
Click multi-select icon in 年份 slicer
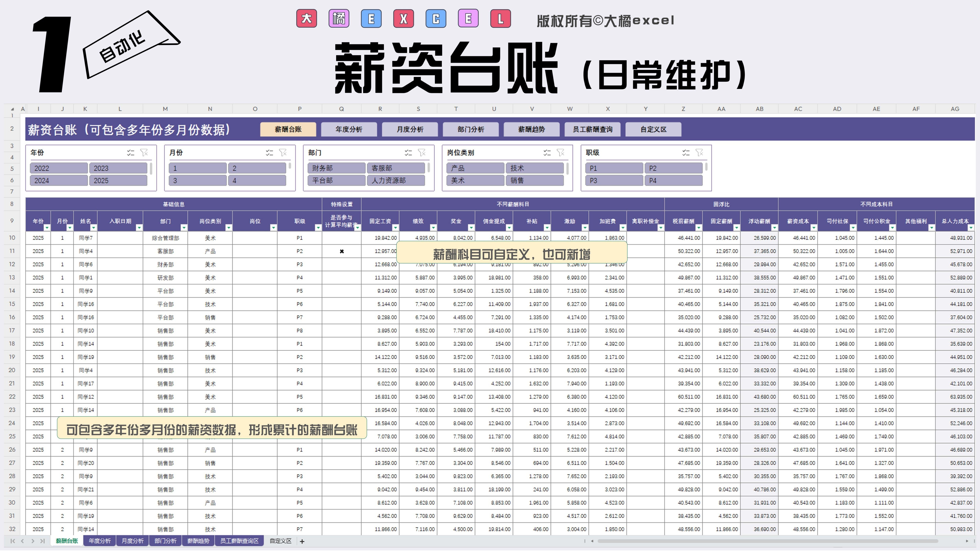coord(130,153)
